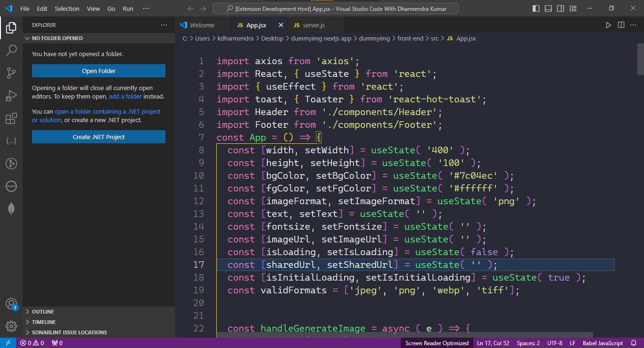Toggle the secondary side bar visibility
Viewport: 644px width, 348px height.
561,8
